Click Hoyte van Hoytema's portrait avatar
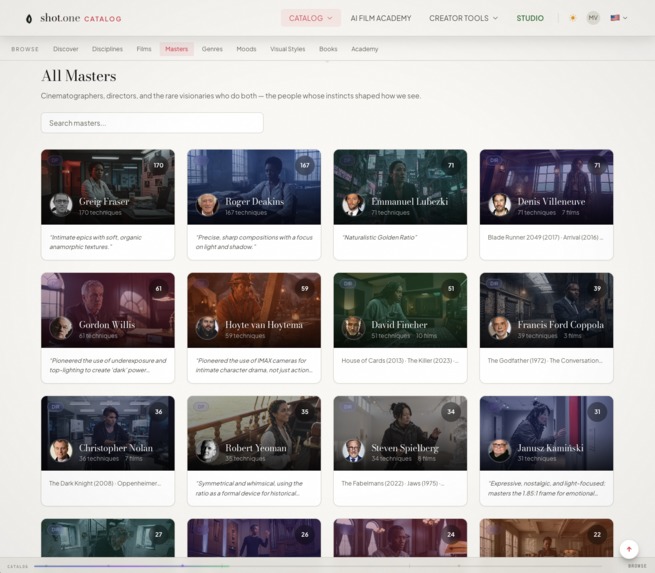The height and width of the screenshot is (573, 655). [x=207, y=328]
